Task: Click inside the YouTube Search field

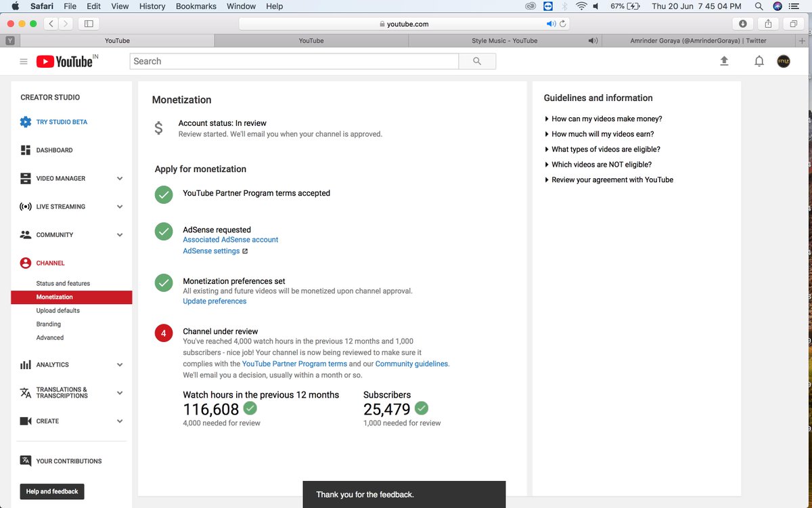Action: tap(294, 61)
